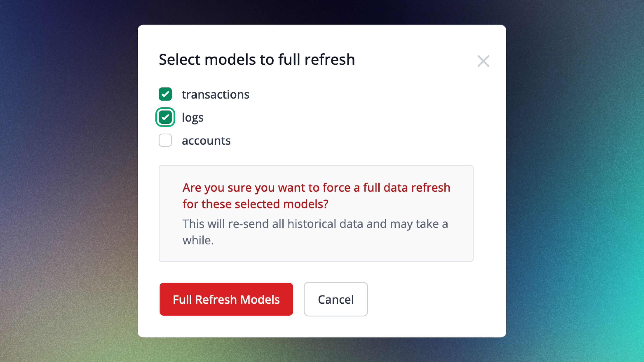Click the 'transactions' model label
The image size is (644, 362).
tap(215, 95)
